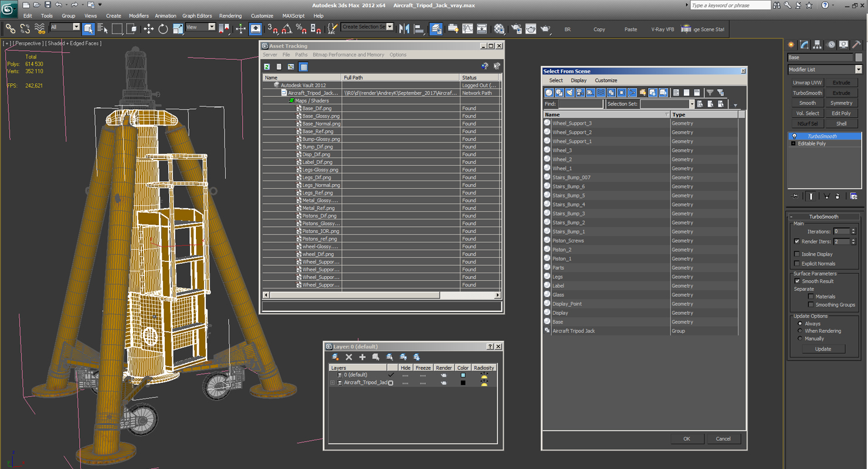Click the Pin Stack icon under modifier stack
This screenshot has height=469, width=868.
click(x=795, y=196)
